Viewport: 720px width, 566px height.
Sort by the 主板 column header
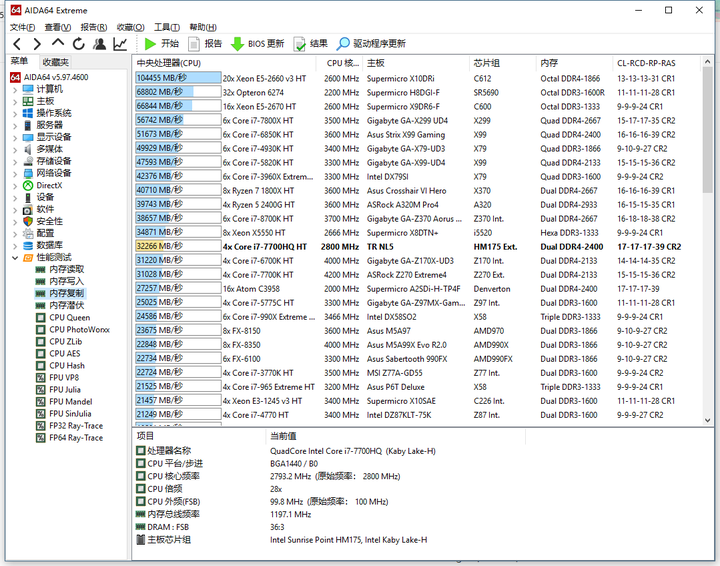click(x=416, y=63)
